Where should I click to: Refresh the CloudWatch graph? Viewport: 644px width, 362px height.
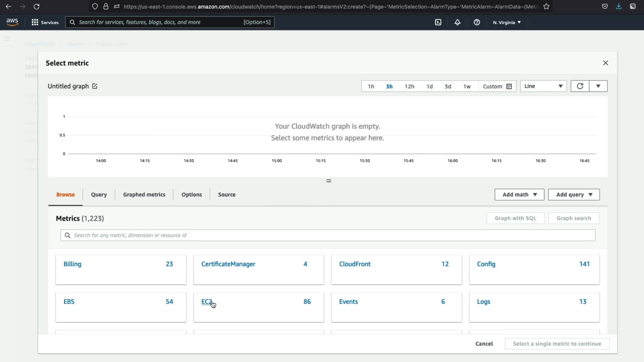[x=580, y=86]
